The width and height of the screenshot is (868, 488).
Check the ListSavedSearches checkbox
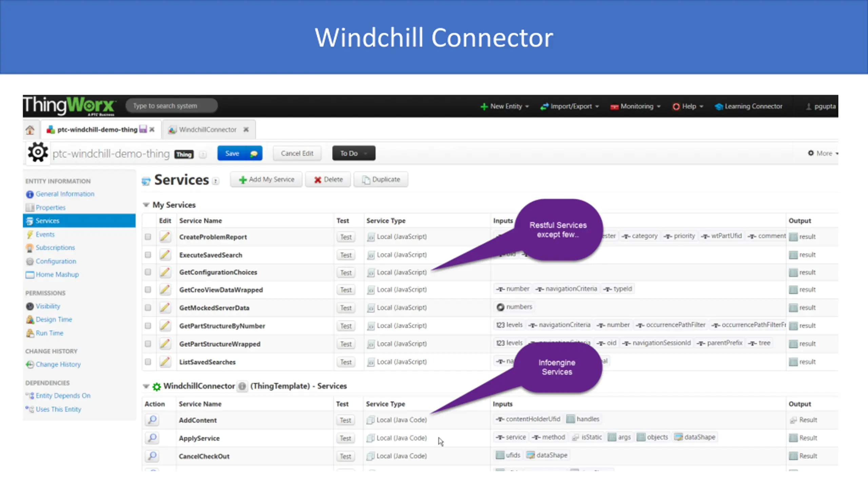click(148, 362)
